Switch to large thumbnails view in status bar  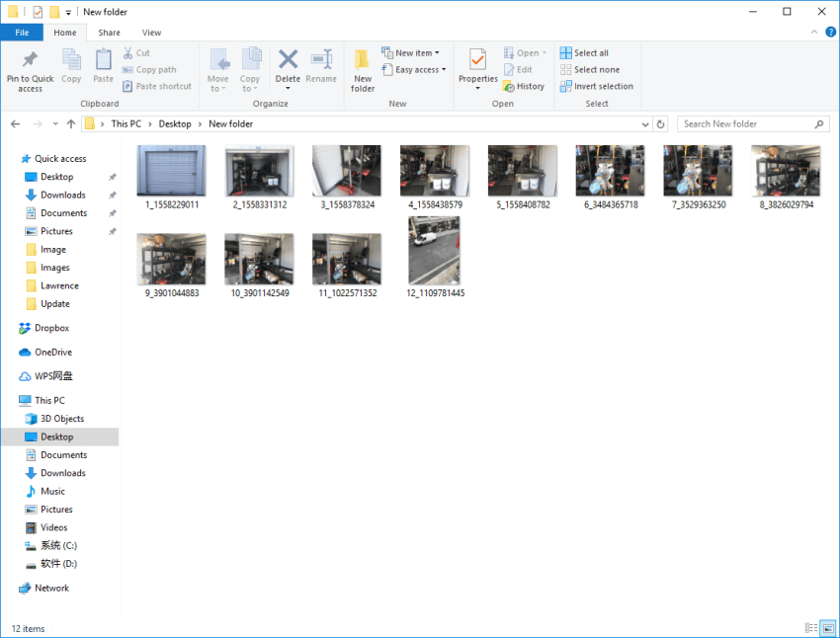[826, 628]
